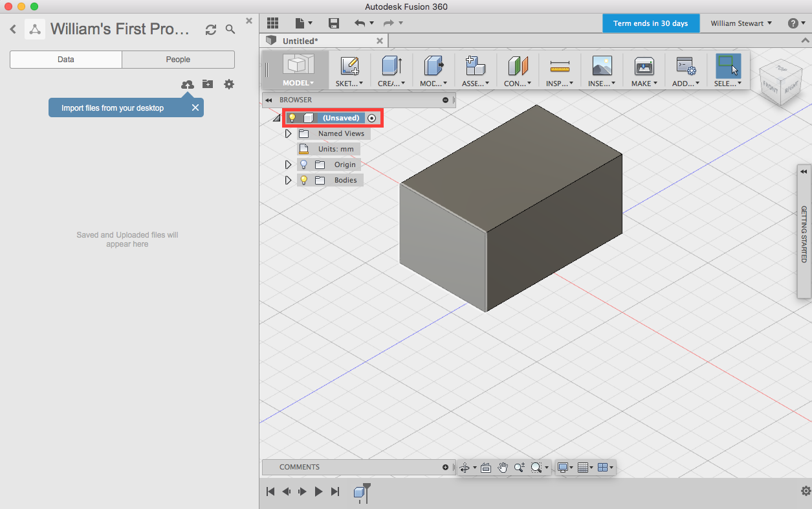The width and height of the screenshot is (812, 509).
Task: Click Term ends in 30 days button
Action: [650, 23]
